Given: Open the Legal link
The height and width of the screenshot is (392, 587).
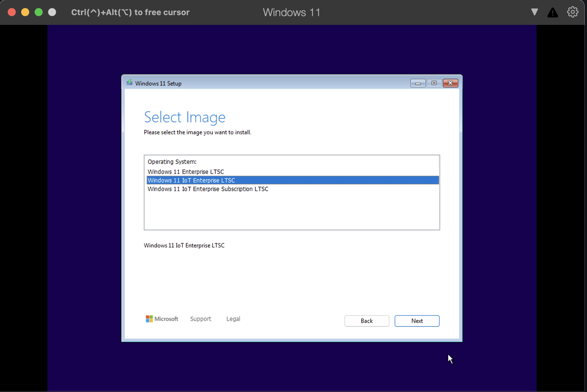Looking at the screenshot, I should pos(233,319).
